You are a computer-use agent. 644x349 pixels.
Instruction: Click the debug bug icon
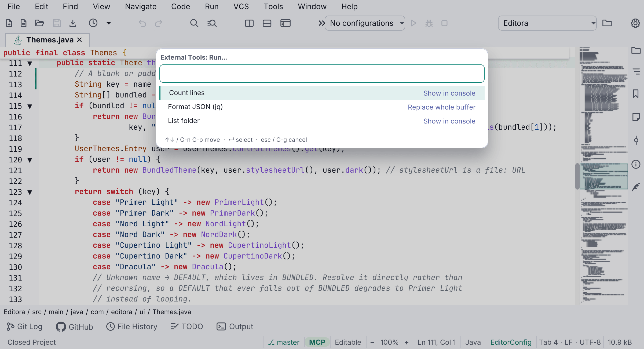429,23
